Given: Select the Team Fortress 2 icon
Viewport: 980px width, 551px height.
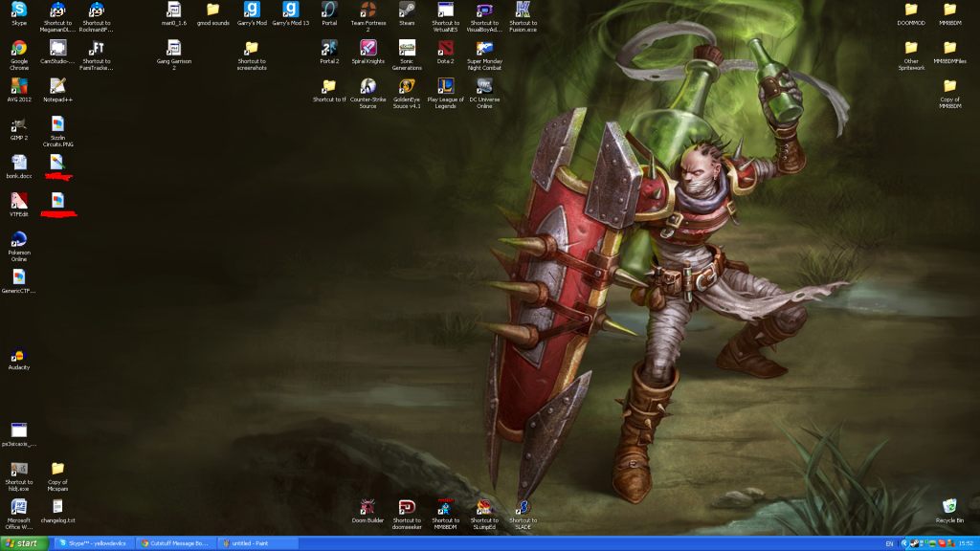Looking at the screenshot, I should 367,11.
